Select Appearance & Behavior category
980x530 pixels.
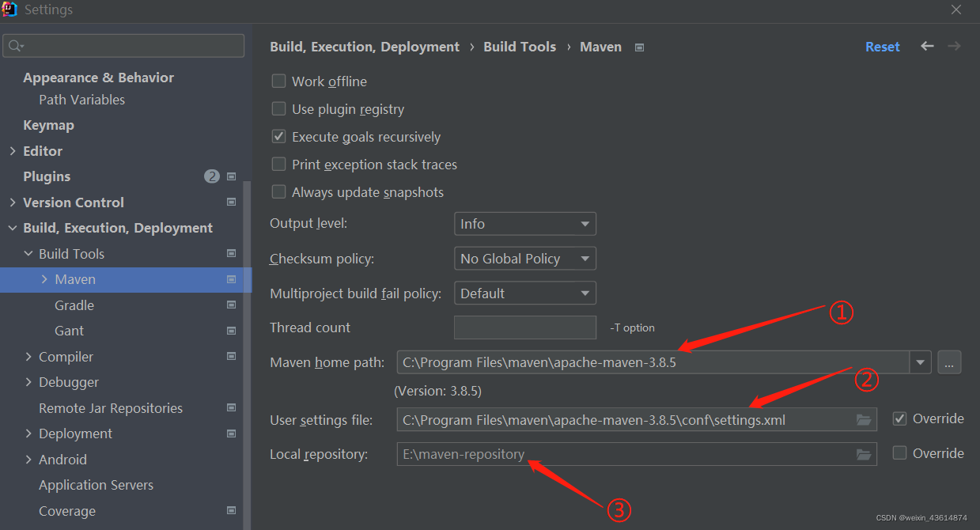[x=98, y=78]
